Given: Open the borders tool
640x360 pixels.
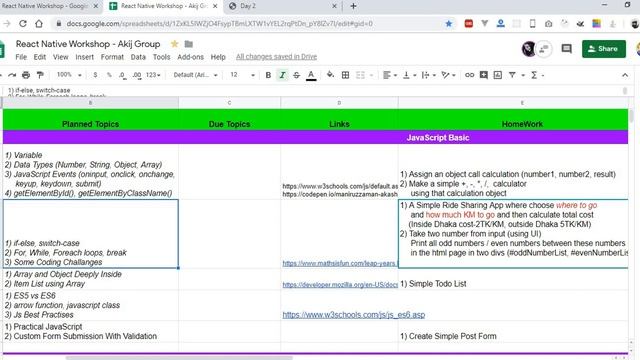Looking at the screenshot, I should pyautogui.click(x=345, y=75).
